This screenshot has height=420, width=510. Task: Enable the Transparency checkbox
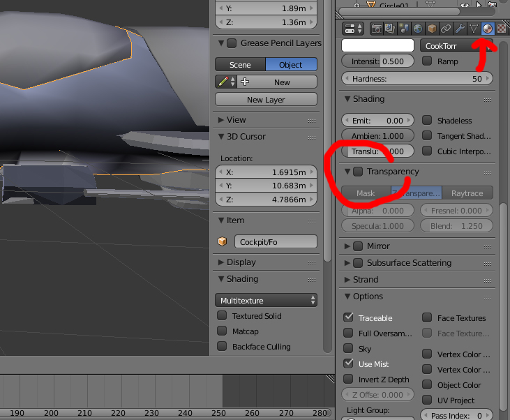click(358, 172)
